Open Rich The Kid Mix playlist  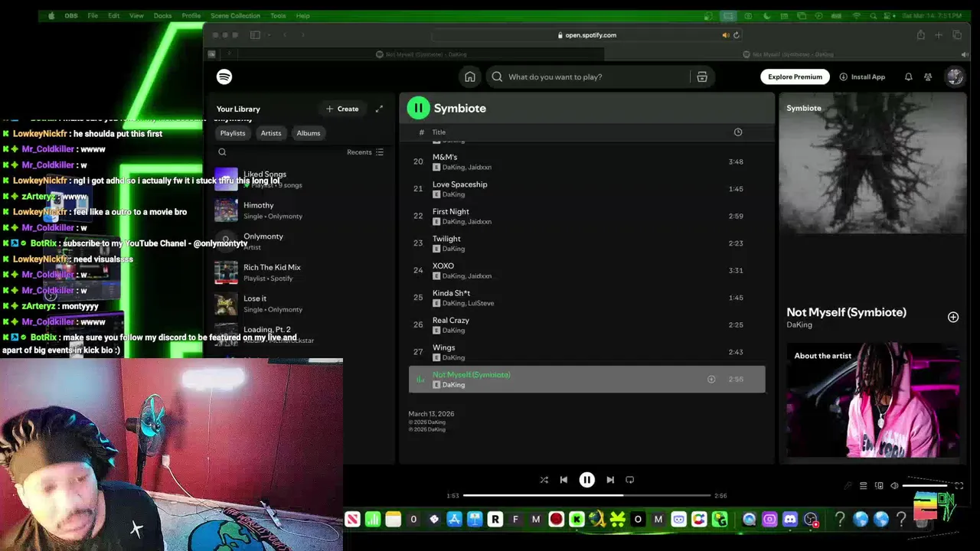coord(300,272)
